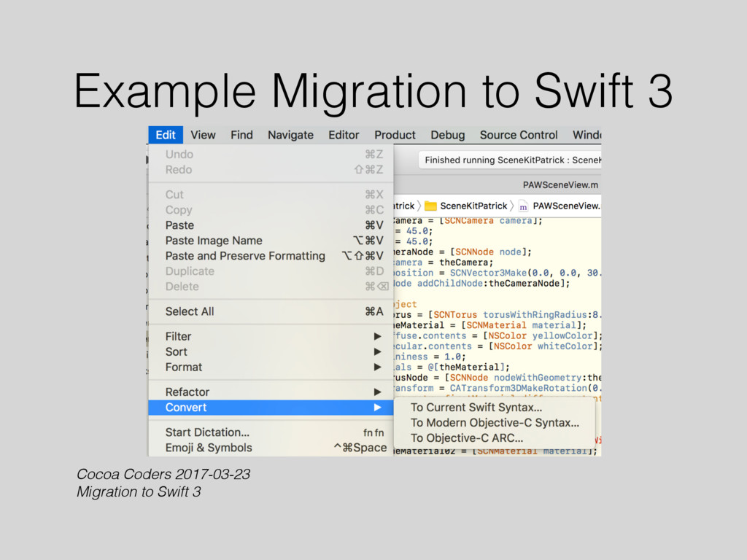Open the Find menu
747x560 pixels.
coord(241,135)
